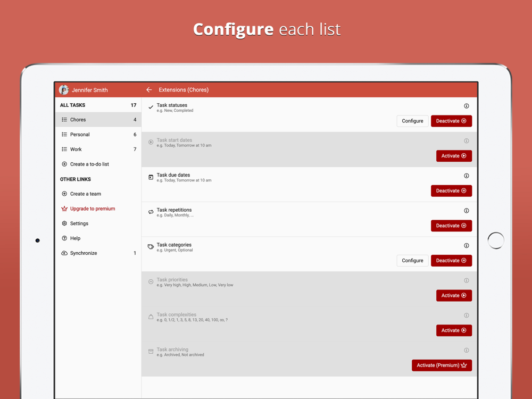Follow the Upgrade to premium link

click(x=98, y=209)
